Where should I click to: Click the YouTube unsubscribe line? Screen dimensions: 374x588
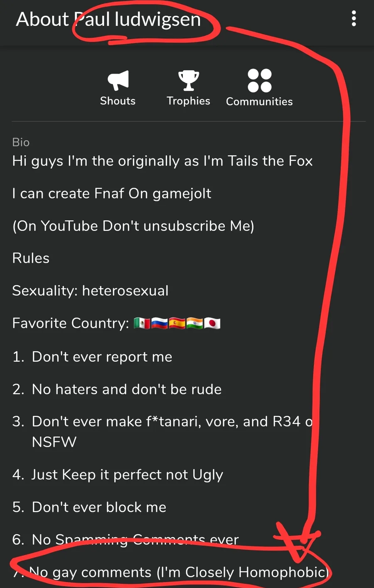coord(133,226)
